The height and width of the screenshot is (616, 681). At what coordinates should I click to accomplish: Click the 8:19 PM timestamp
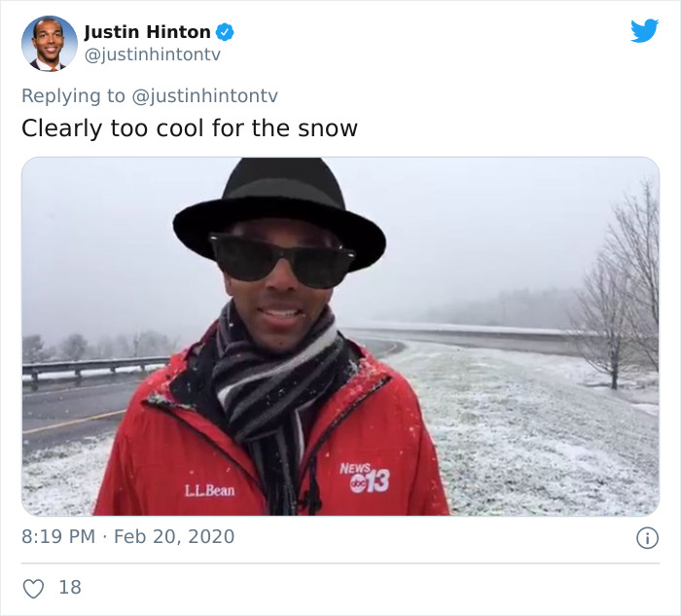pyautogui.click(x=58, y=536)
